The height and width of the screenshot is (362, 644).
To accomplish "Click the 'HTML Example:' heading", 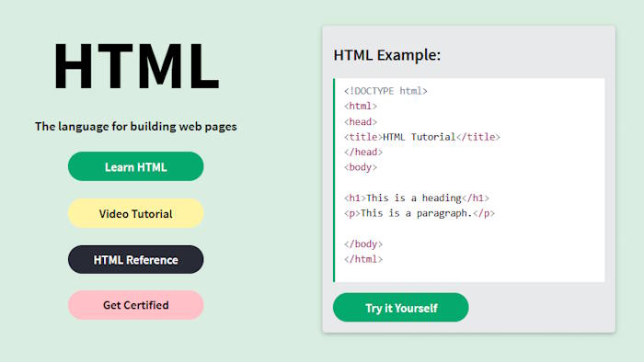I will 387,55.
